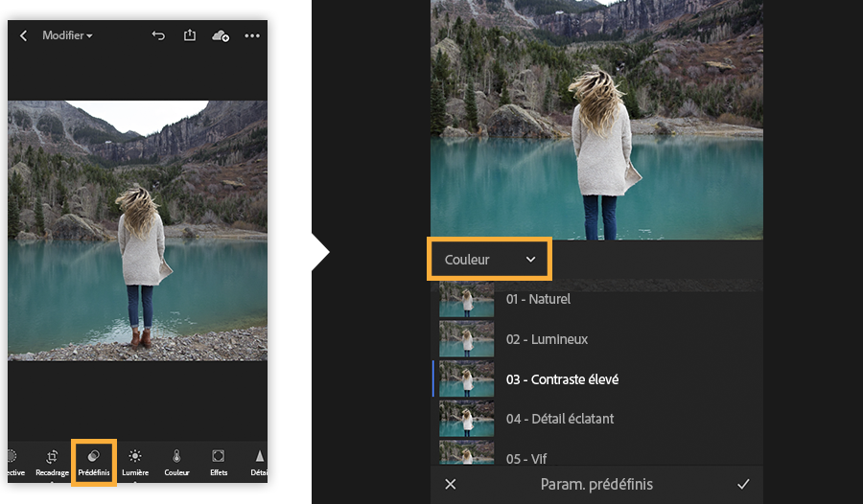
Task: Select the partially visible selective edit tool
Action: click(x=14, y=462)
